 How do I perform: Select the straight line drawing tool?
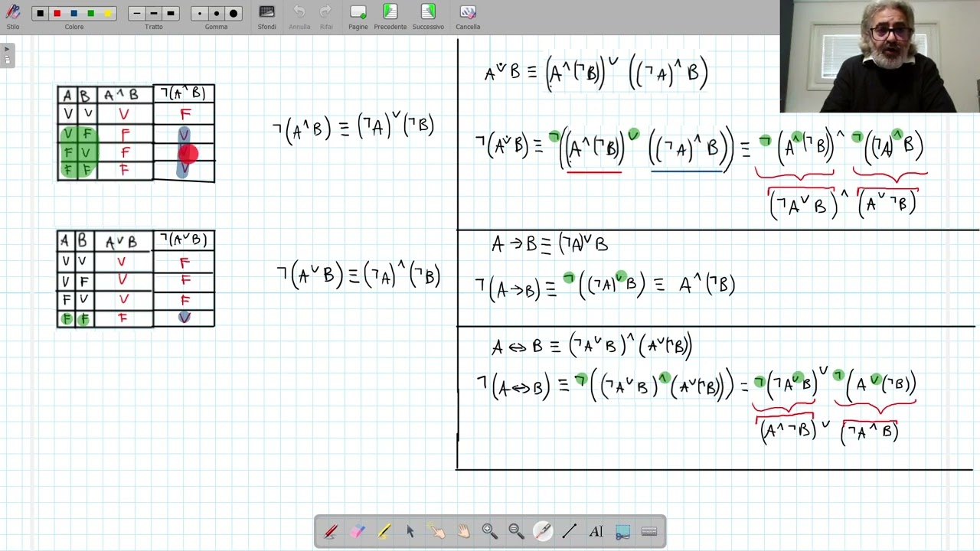(569, 532)
